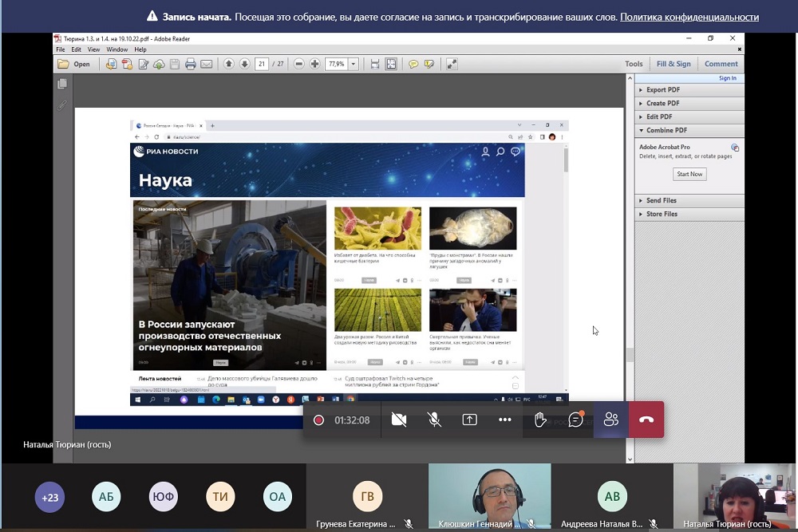This screenshot has height=532, width=798.
Task: Click the zoom in plus button
Action: [315, 64]
